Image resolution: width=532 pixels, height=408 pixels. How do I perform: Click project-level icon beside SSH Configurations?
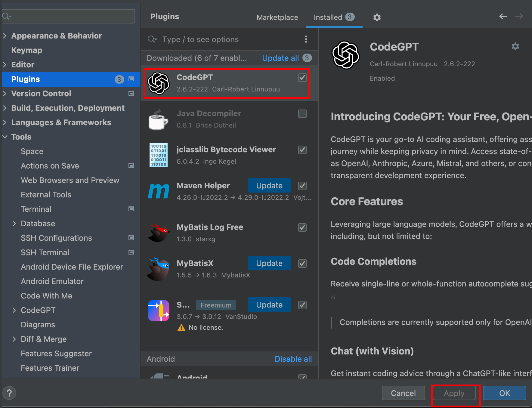pos(131,238)
